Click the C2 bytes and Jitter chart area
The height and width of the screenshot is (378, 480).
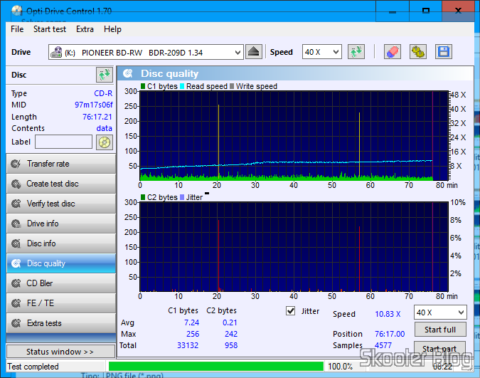click(294, 247)
